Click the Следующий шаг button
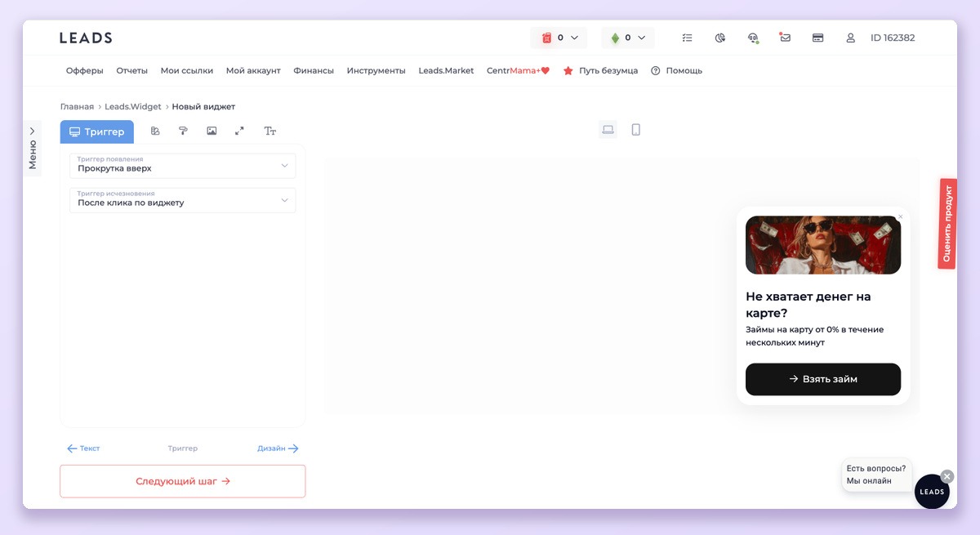 [183, 481]
